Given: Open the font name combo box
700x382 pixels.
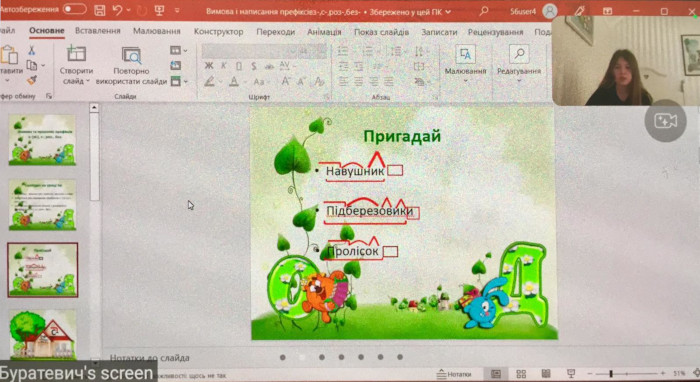Looking at the screenshot, I should tap(249, 51).
